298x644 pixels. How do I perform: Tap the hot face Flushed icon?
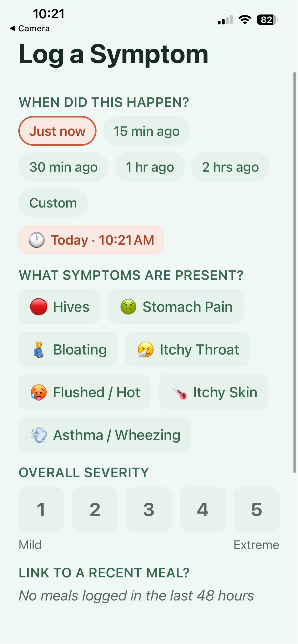[39, 392]
